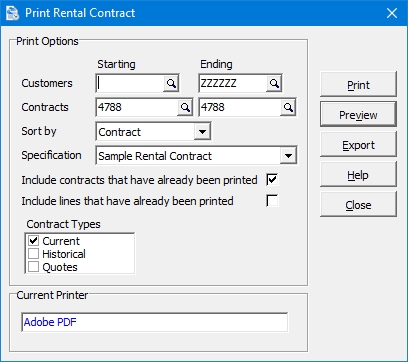408x362 pixels.
Task: Click the Preview button
Action: point(358,114)
